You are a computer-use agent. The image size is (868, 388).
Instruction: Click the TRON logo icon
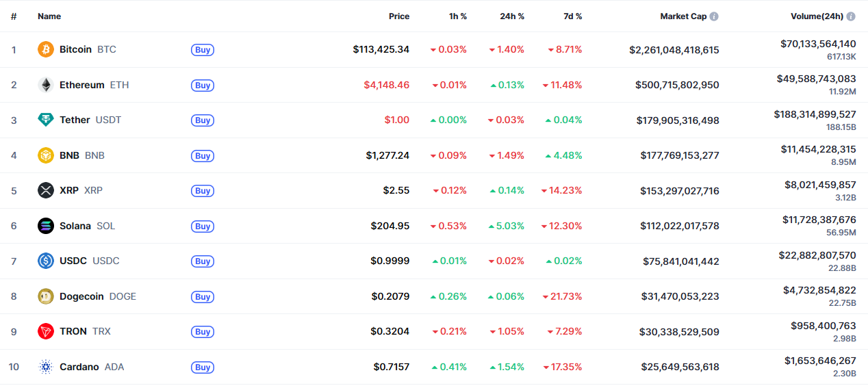(x=46, y=331)
